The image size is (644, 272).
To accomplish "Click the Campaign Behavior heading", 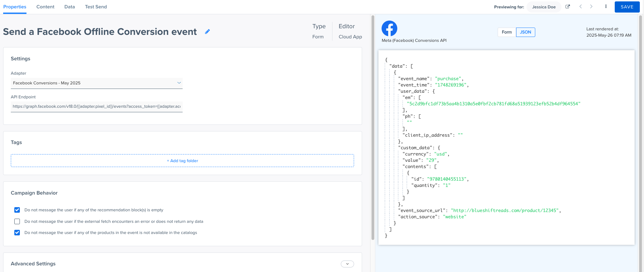I will 34,193.
